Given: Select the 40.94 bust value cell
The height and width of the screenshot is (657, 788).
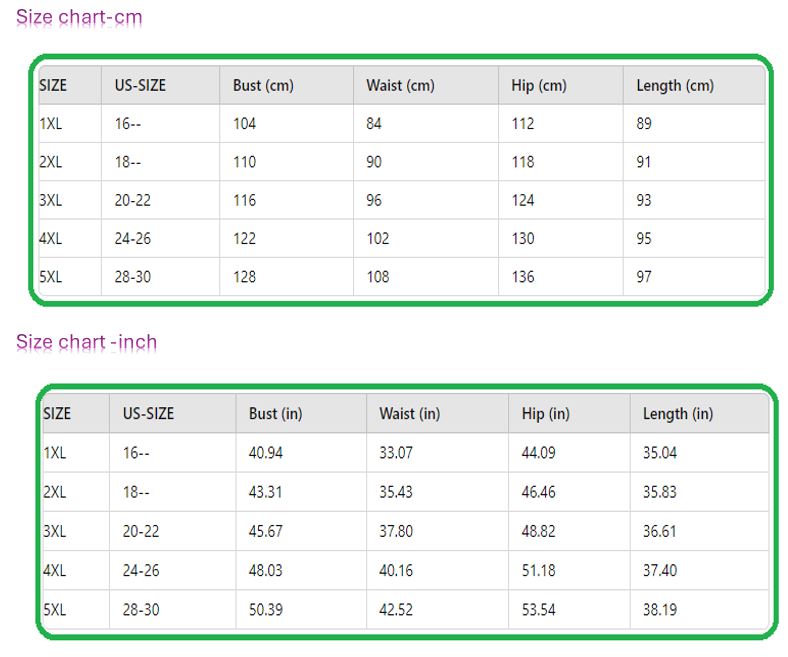Looking at the screenshot, I should [266, 453].
